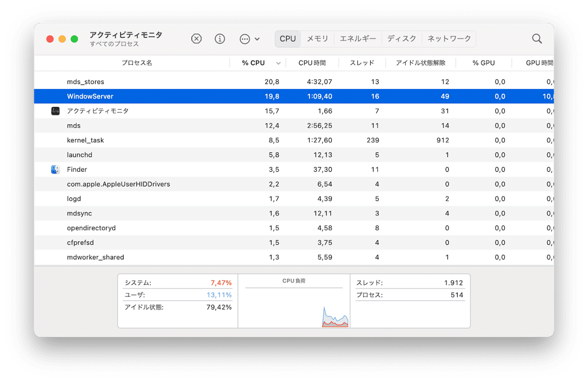Switch to the メモリ tab
The image size is (588, 382).
[x=318, y=39]
